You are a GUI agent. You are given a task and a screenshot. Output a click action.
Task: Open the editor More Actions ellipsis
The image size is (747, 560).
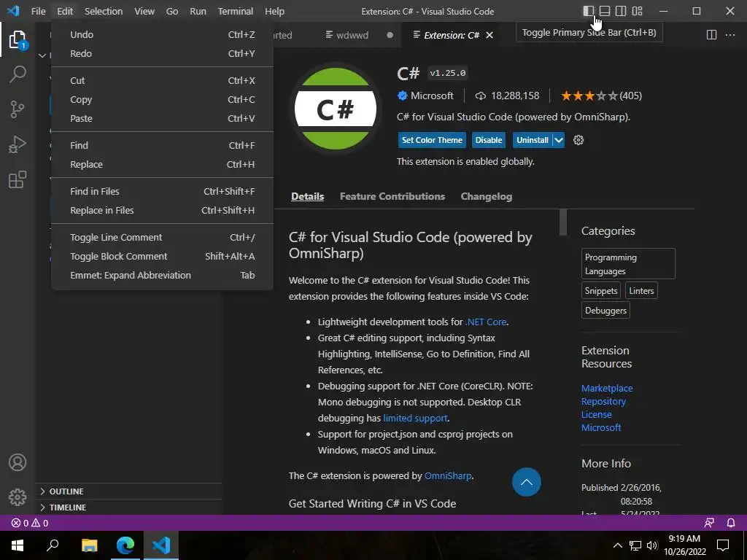pos(729,35)
